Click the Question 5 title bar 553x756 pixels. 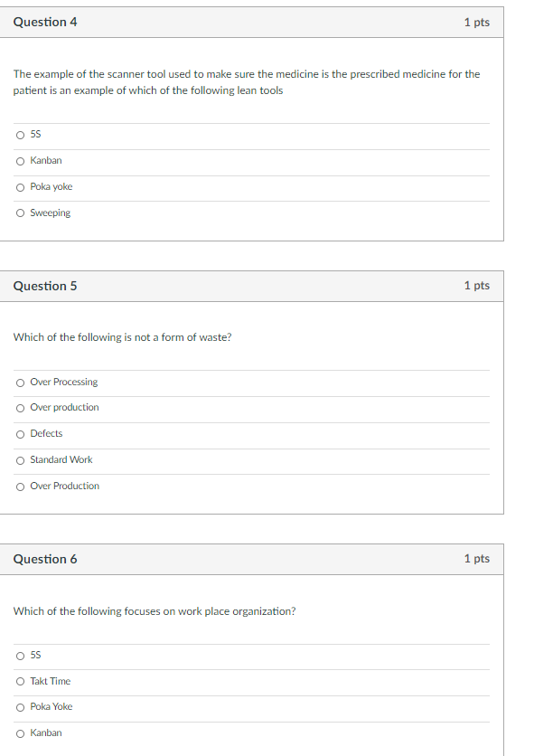pos(44,286)
